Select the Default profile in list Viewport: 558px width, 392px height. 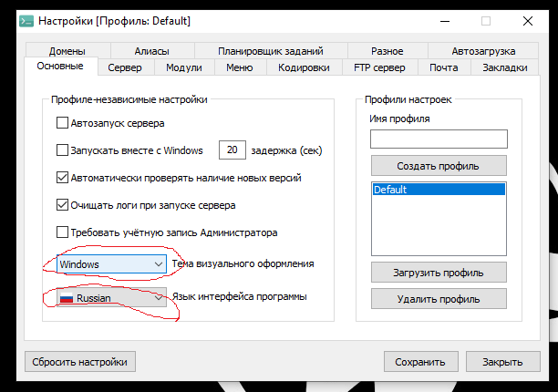[438, 190]
